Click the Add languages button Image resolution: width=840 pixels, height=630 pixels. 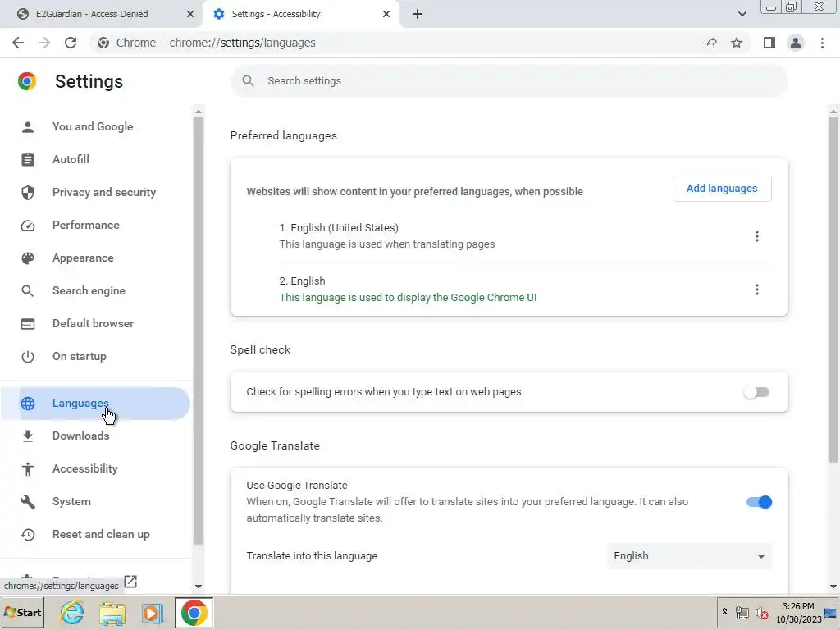pos(722,189)
